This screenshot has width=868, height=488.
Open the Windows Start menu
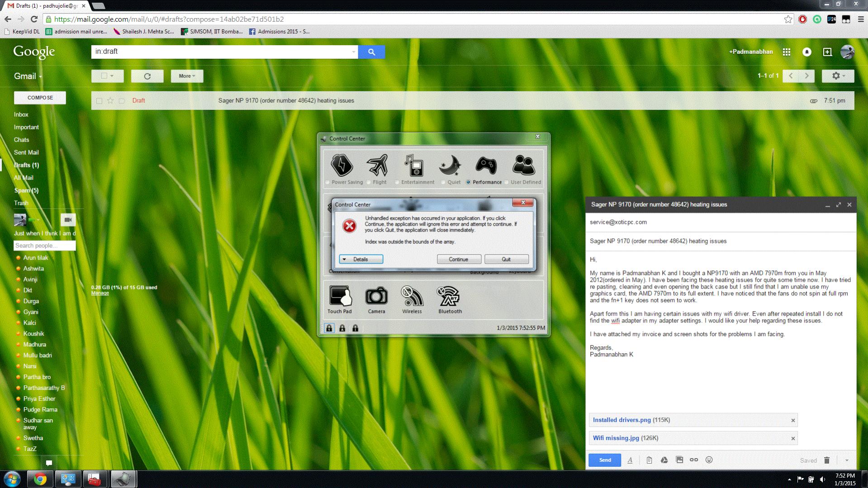(x=11, y=479)
